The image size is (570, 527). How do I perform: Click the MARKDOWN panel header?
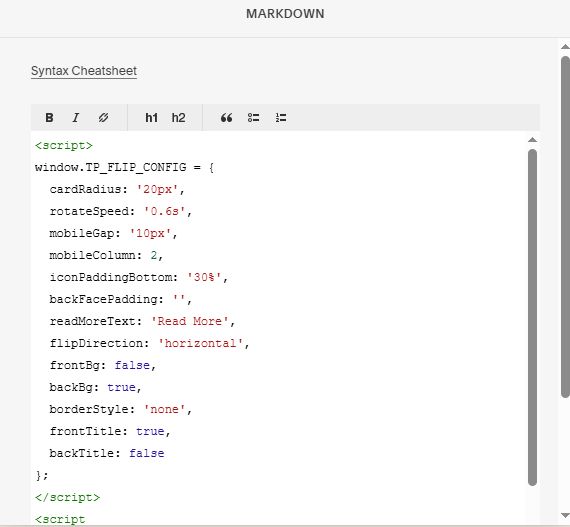285,14
